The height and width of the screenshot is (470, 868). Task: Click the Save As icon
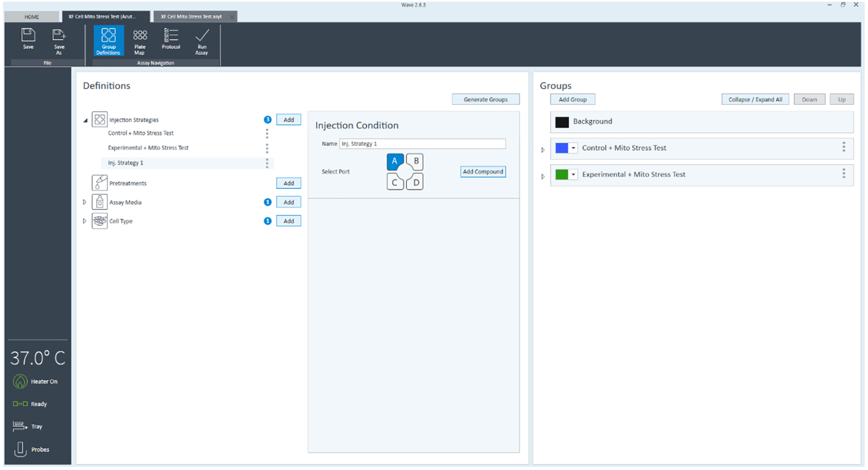59,35
